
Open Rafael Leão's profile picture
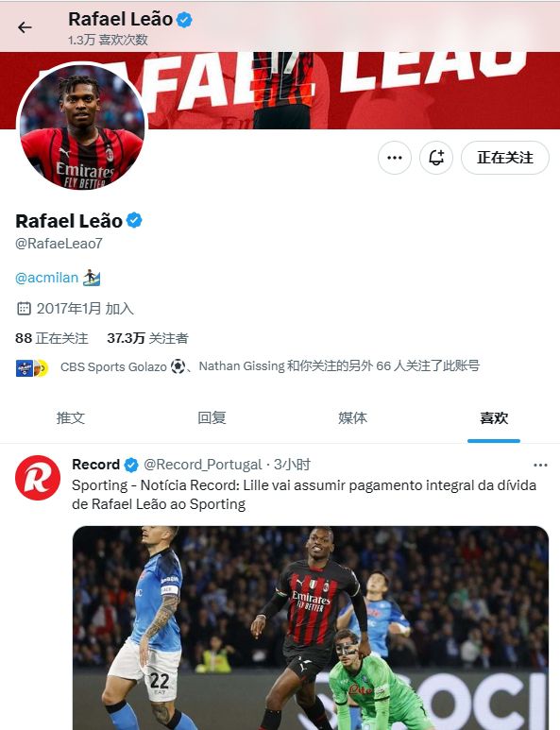pyautogui.click(x=82, y=127)
